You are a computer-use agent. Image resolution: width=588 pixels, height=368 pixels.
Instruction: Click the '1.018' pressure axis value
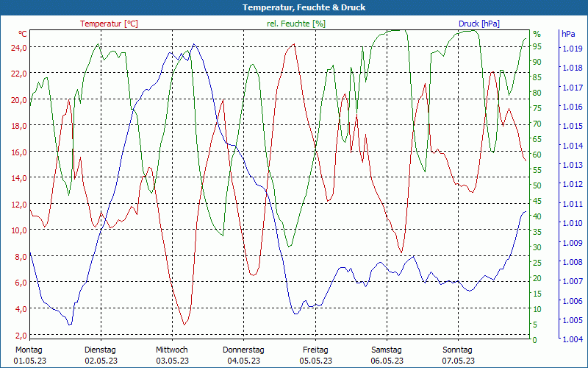point(573,68)
